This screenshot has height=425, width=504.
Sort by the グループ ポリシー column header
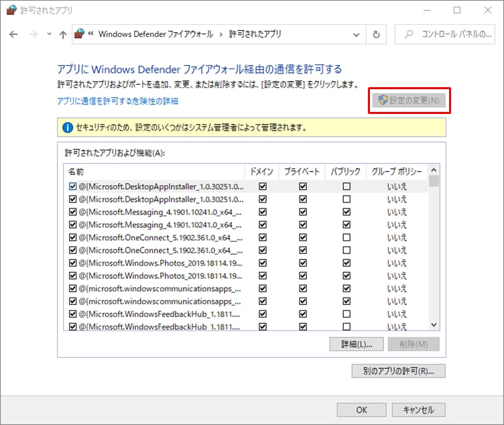click(397, 172)
